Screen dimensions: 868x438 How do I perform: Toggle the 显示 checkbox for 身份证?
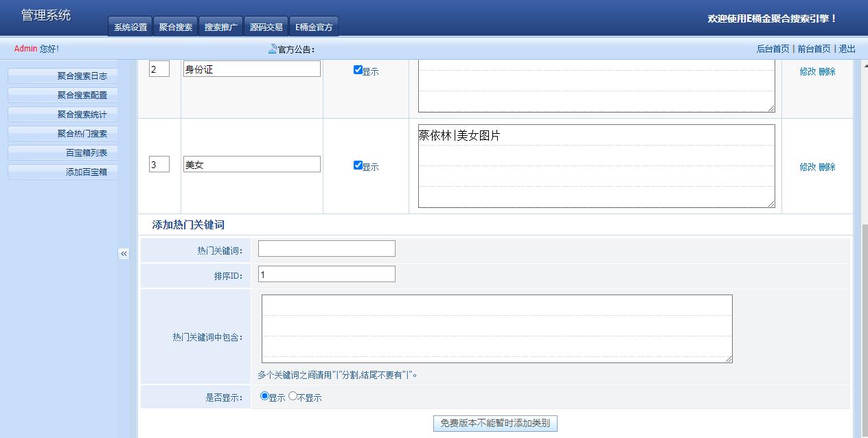358,69
